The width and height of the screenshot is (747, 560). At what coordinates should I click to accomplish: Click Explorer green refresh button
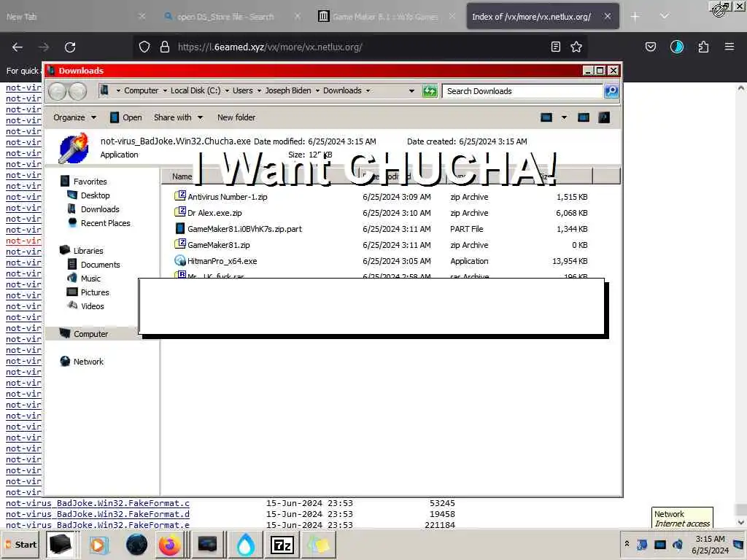pyautogui.click(x=430, y=91)
